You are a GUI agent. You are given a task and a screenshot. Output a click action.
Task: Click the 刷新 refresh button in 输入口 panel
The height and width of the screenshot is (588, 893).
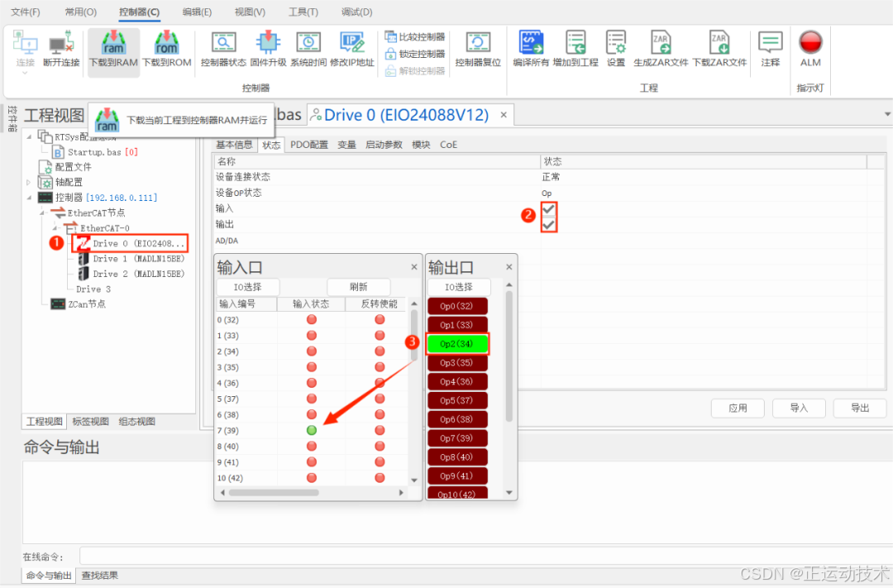tap(358, 286)
